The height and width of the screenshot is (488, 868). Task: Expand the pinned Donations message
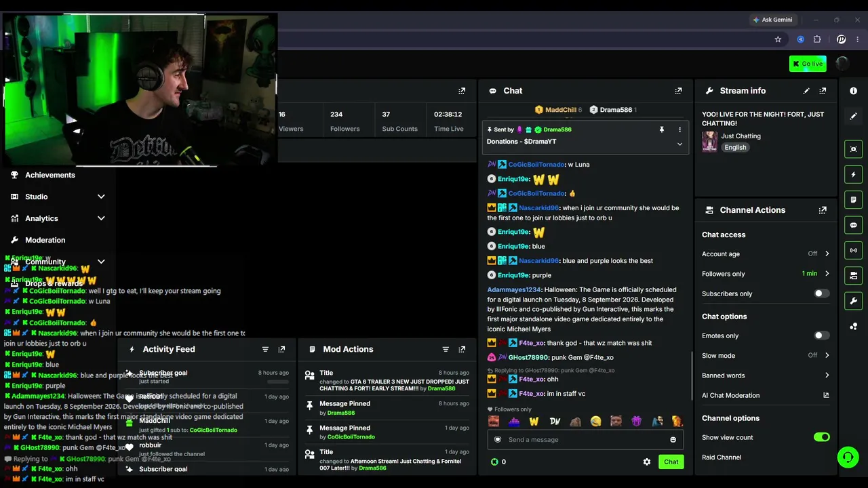click(679, 144)
